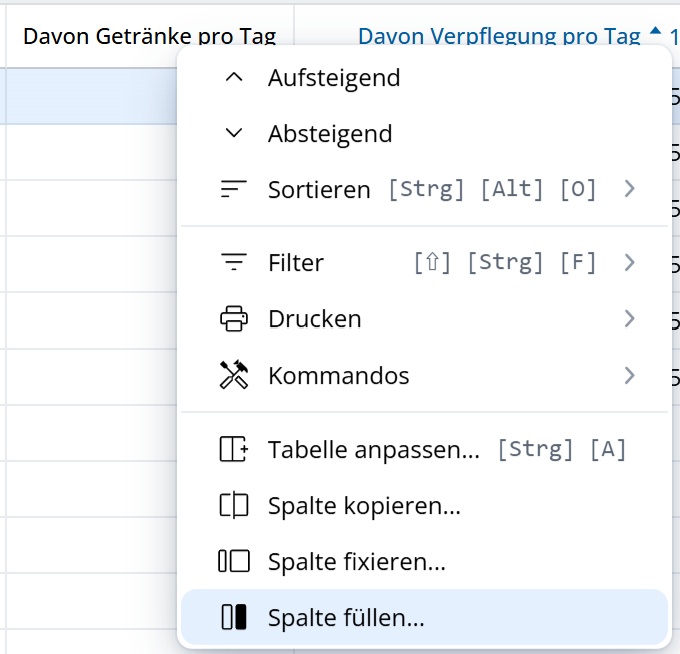
Task: Expand the Sortieren submenu arrow
Action: pos(629,189)
